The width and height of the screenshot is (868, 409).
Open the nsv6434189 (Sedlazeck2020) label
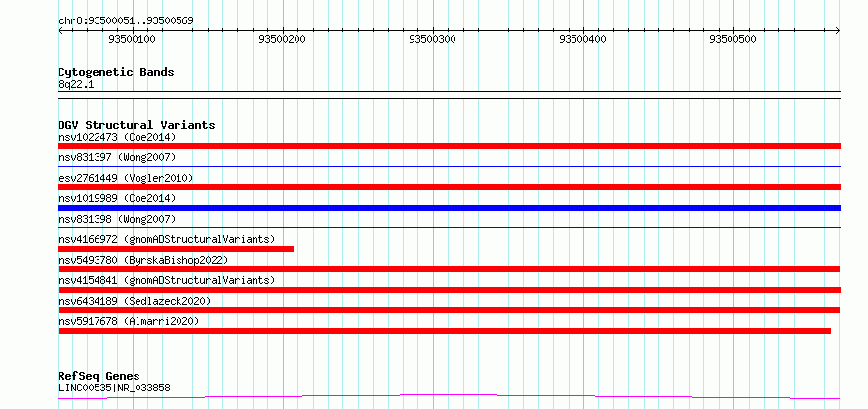pyautogui.click(x=135, y=301)
